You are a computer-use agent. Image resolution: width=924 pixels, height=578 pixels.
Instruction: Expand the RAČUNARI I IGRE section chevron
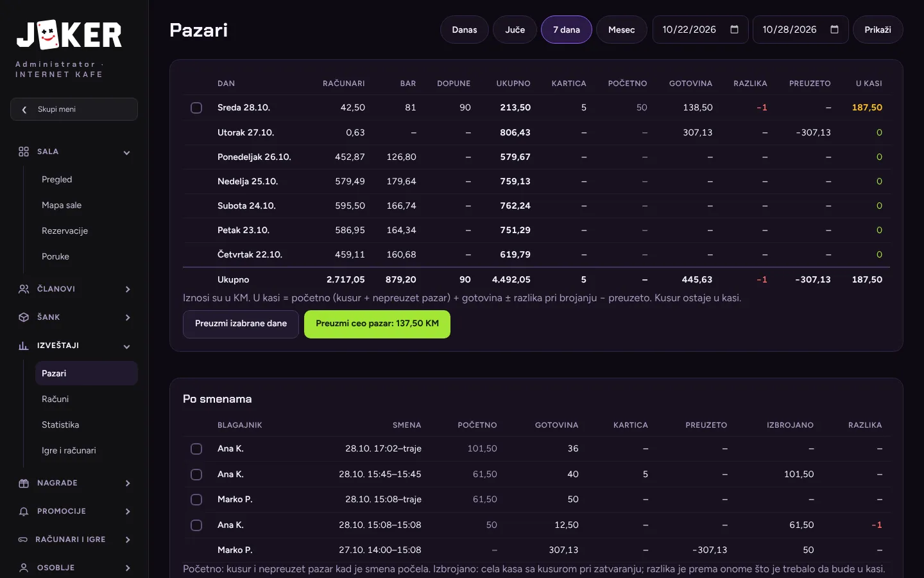[x=127, y=540]
